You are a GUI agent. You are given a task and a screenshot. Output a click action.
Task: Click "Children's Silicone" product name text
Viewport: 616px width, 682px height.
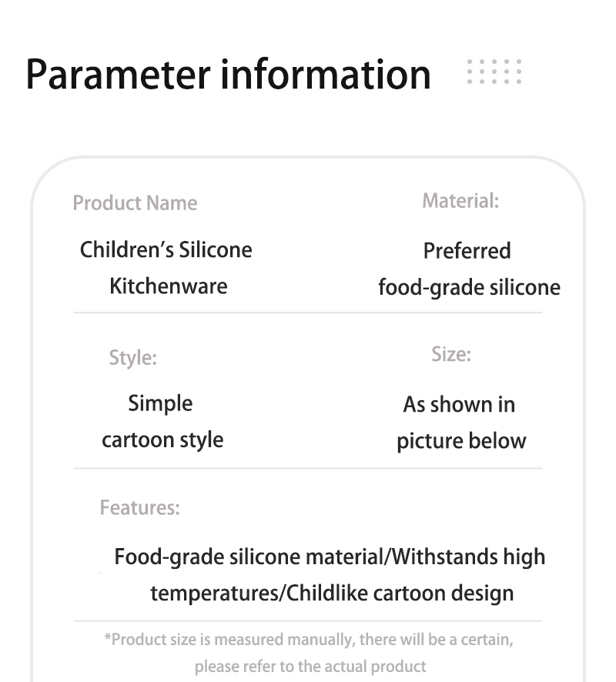click(x=166, y=249)
